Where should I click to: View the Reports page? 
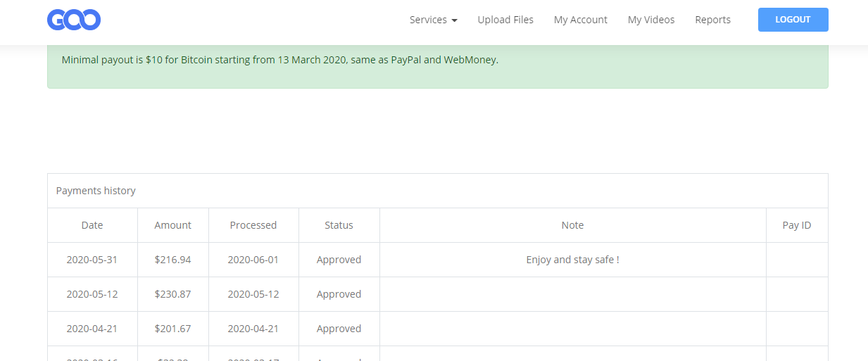712,20
